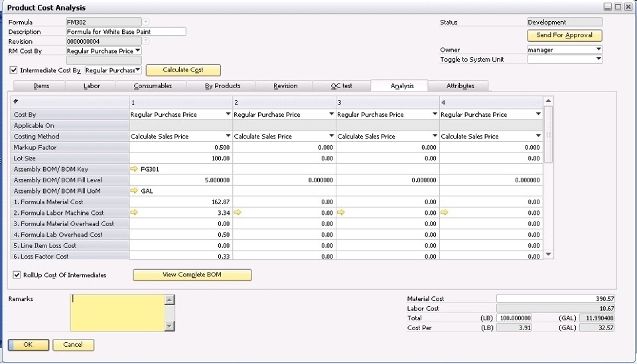The image size is (637, 364).
Task: Open link arrow next to GAL
Action: click(135, 191)
